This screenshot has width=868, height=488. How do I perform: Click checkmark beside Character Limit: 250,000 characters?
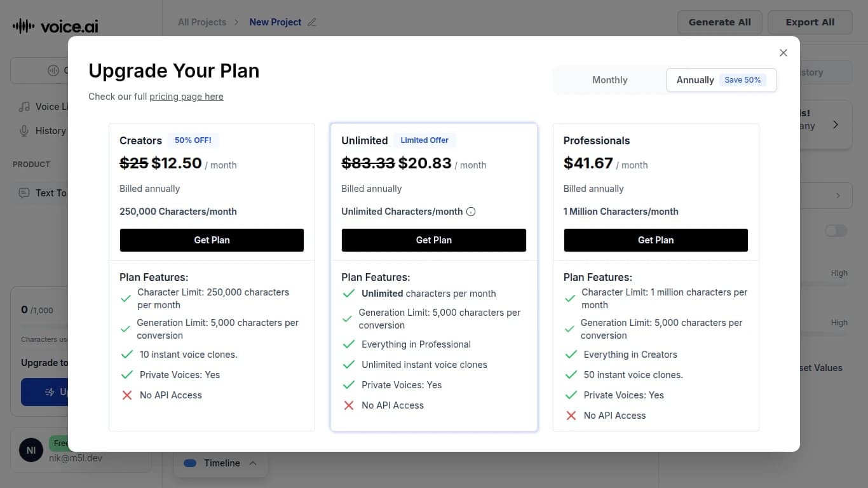coord(125,299)
